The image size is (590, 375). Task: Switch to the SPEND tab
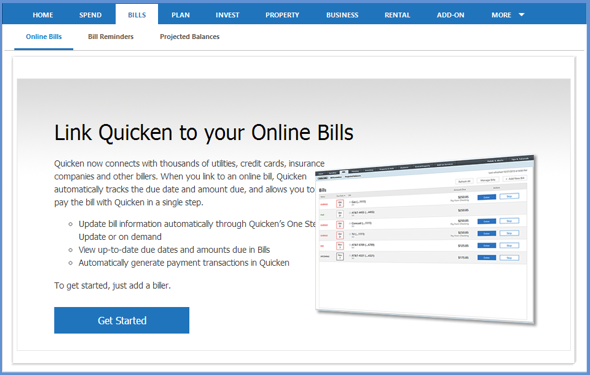tap(90, 15)
